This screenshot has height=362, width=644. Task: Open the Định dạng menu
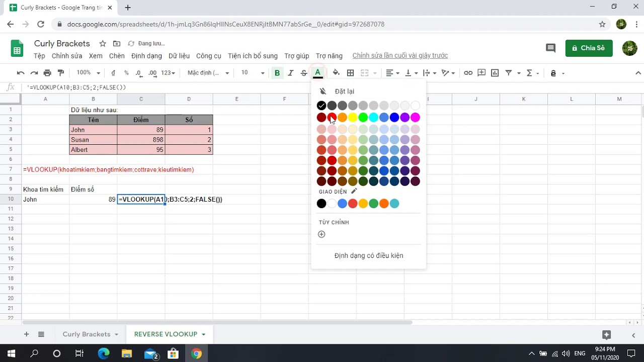146,56
